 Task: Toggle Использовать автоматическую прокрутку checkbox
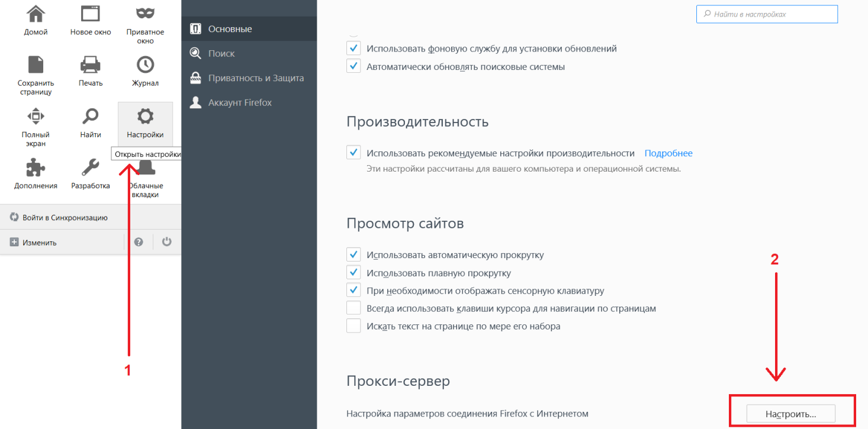pyautogui.click(x=353, y=255)
